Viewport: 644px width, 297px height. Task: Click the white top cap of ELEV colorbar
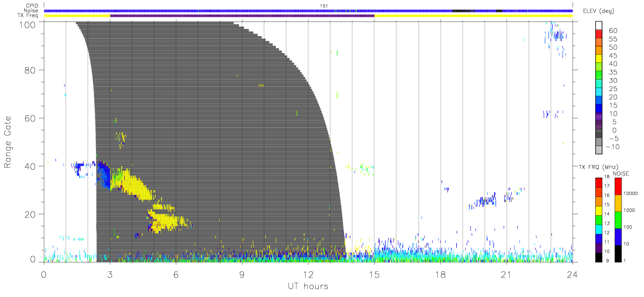(x=599, y=25)
